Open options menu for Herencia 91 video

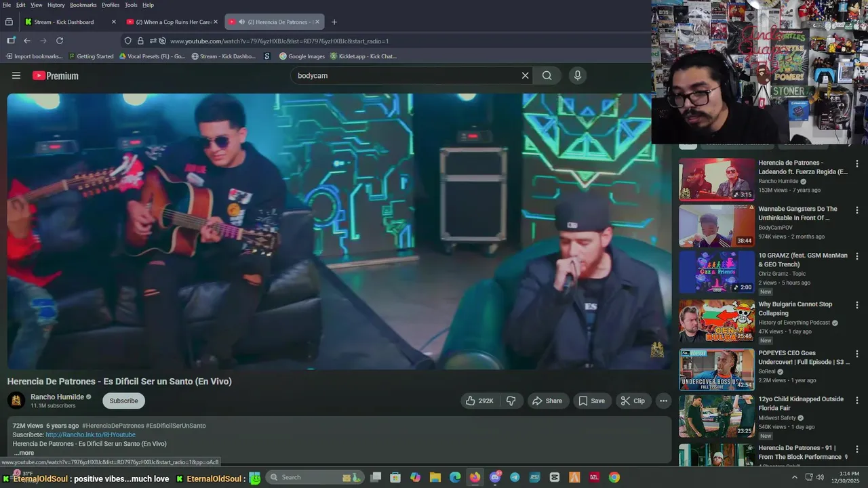click(857, 449)
